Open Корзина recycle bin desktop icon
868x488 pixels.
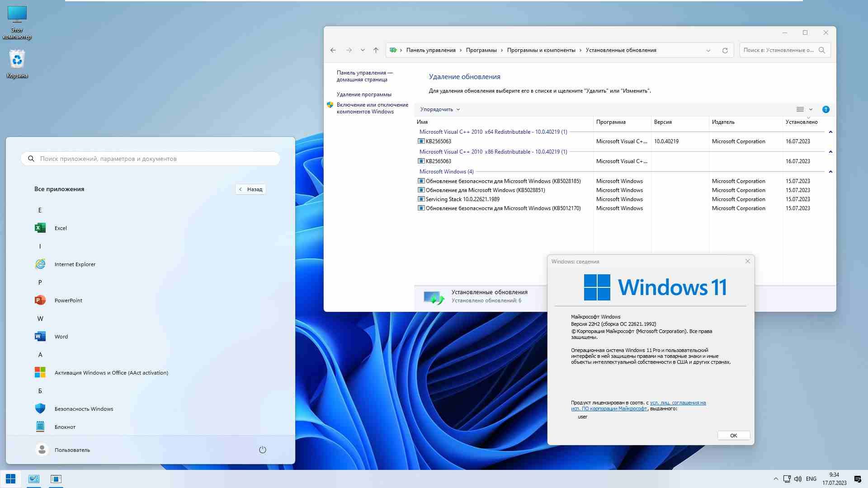tap(17, 63)
